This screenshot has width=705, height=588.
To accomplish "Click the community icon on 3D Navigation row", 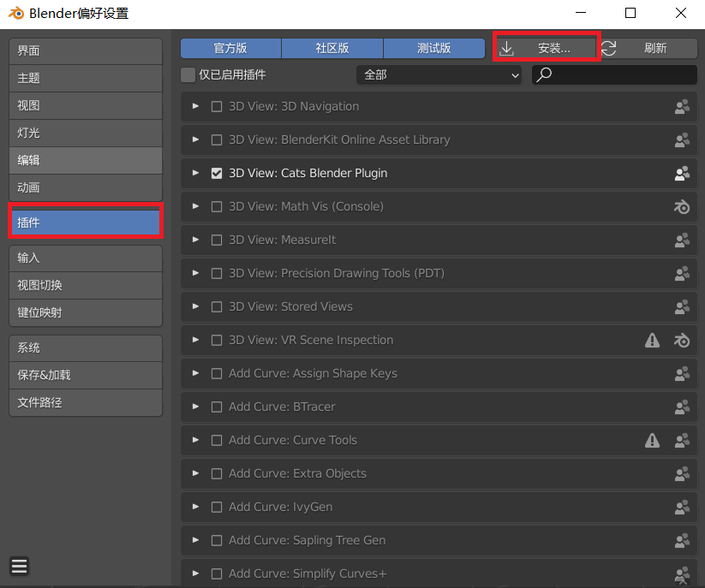I will (682, 106).
